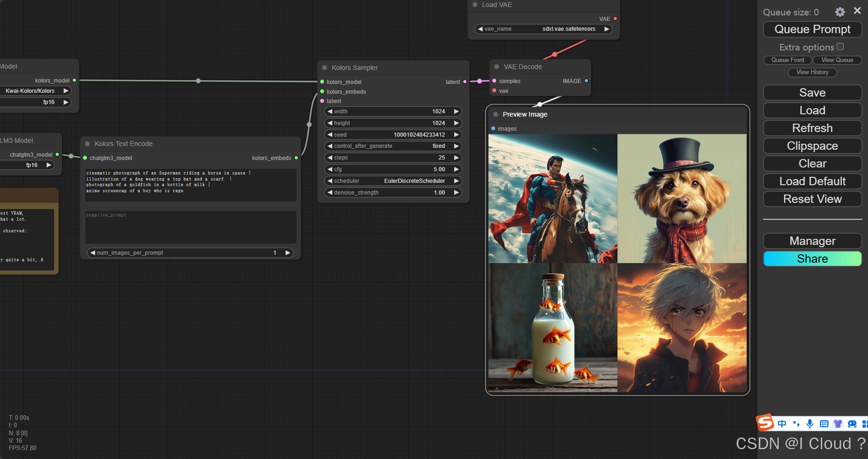868x459 pixels.
Task: Open View History list
Action: coord(812,72)
